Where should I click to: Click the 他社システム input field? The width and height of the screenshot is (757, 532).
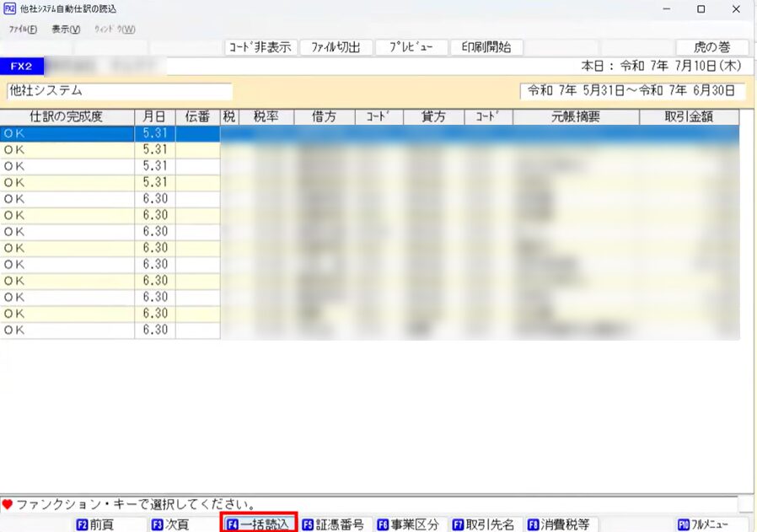pos(118,91)
